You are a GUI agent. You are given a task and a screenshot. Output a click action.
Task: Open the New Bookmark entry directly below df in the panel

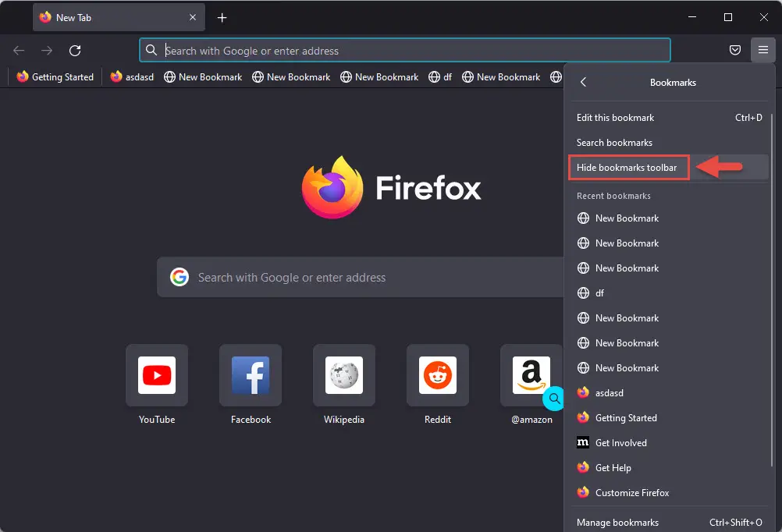pos(669,318)
